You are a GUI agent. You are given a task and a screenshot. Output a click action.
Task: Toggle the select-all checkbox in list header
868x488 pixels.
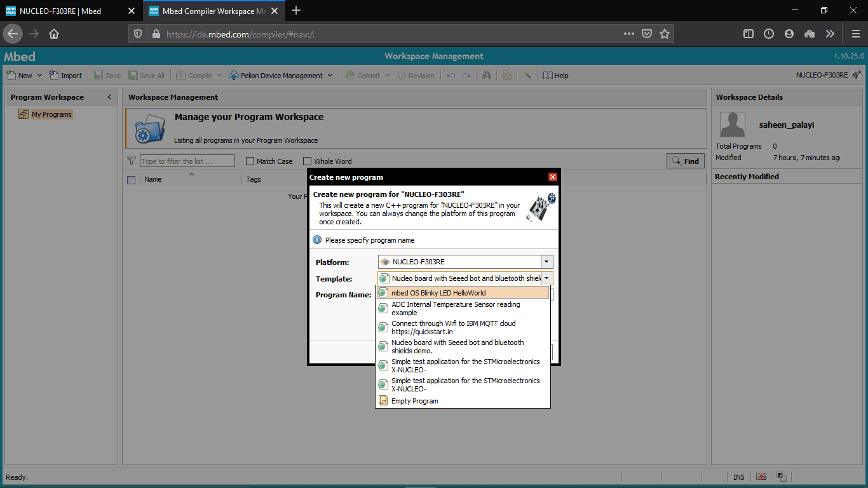132,180
